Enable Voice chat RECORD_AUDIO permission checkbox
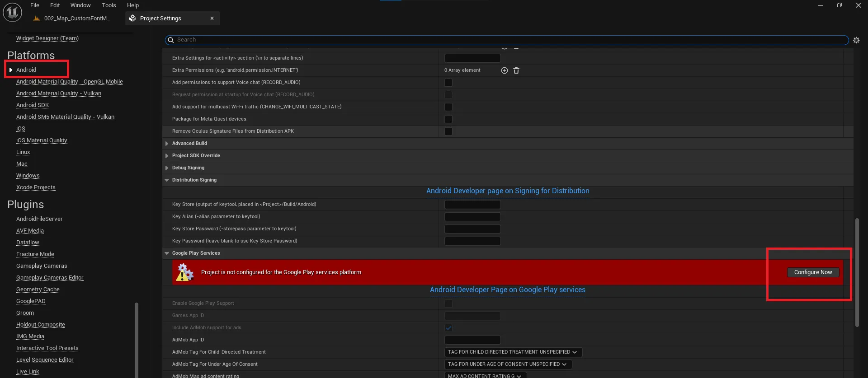Viewport: 868px width, 378px height. 448,83
